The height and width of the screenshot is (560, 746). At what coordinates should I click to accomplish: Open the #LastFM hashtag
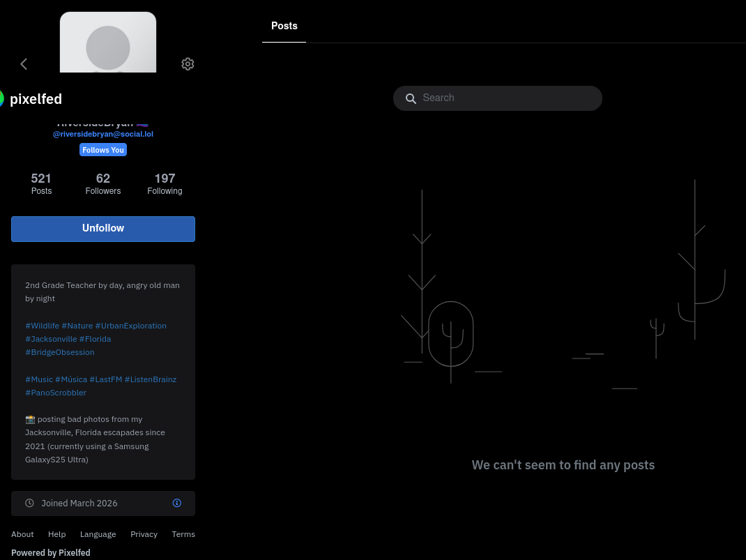click(105, 379)
